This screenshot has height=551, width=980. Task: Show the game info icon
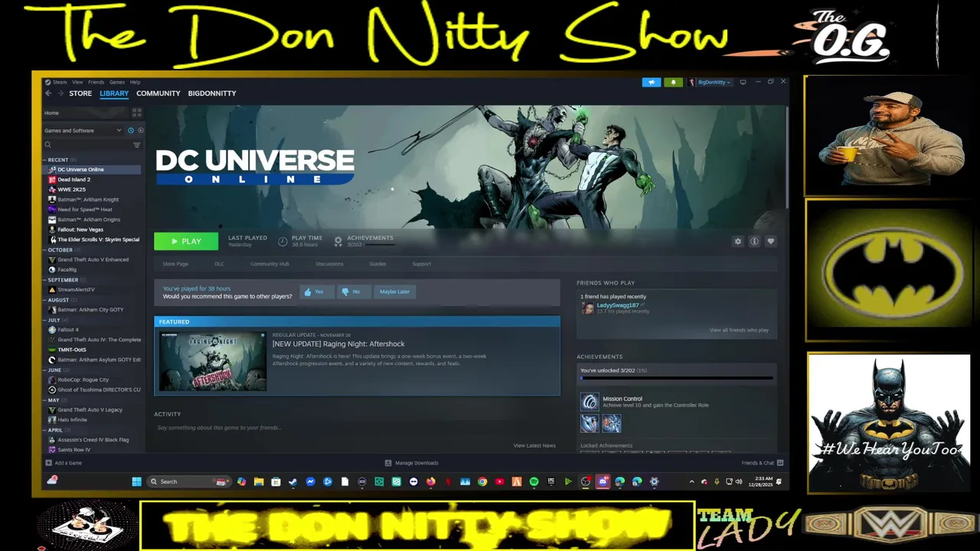[x=754, y=241]
